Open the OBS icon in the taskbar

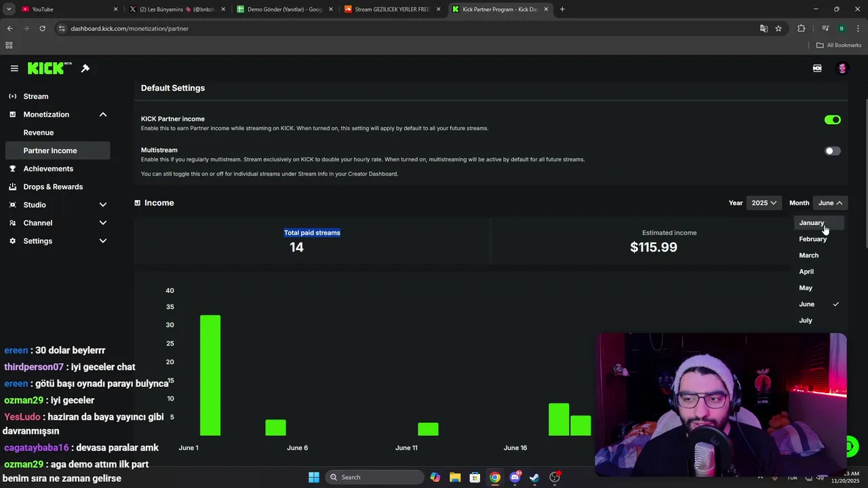tap(555, 477)
